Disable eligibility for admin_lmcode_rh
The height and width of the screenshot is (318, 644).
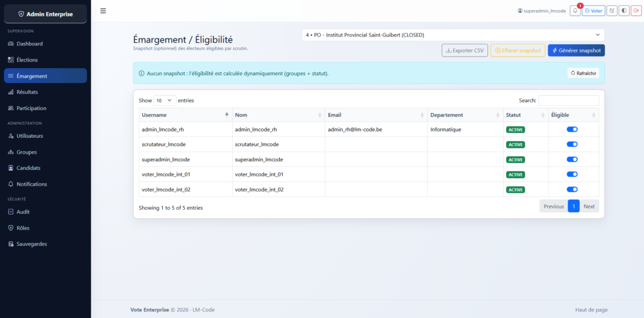pos(572,129)
